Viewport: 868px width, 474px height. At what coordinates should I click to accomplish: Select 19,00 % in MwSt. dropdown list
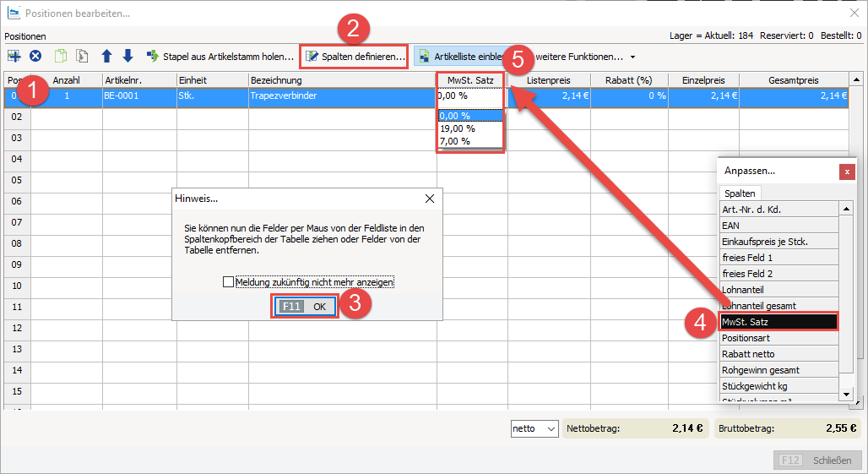[x=458, y=128]
